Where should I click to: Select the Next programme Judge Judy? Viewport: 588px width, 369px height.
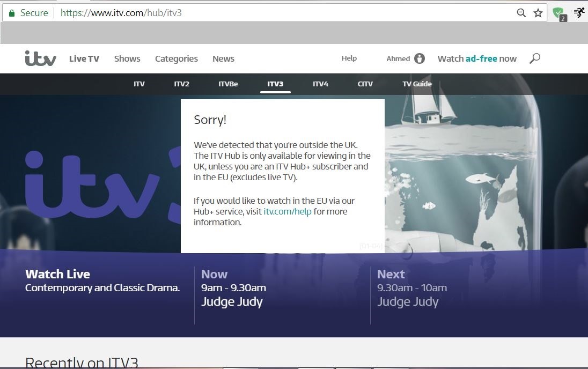point(408,302)
